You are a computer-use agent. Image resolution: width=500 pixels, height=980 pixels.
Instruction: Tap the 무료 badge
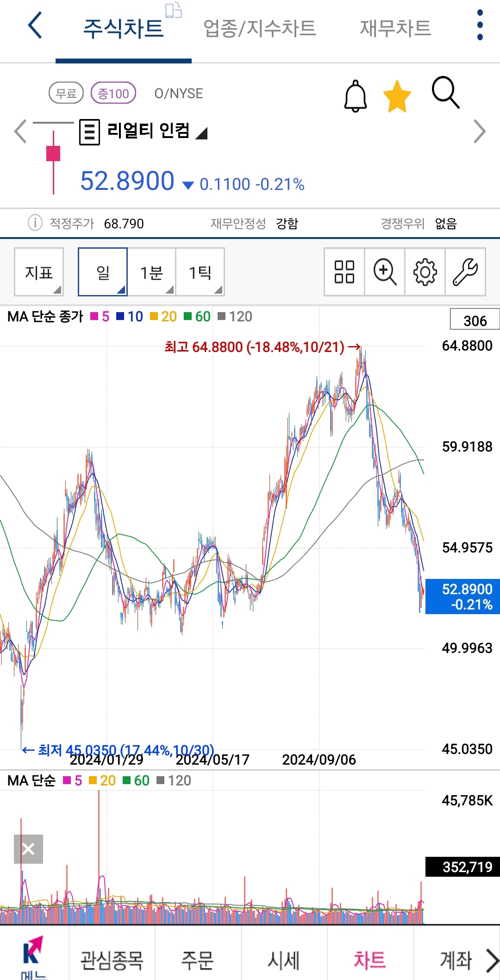66,93
